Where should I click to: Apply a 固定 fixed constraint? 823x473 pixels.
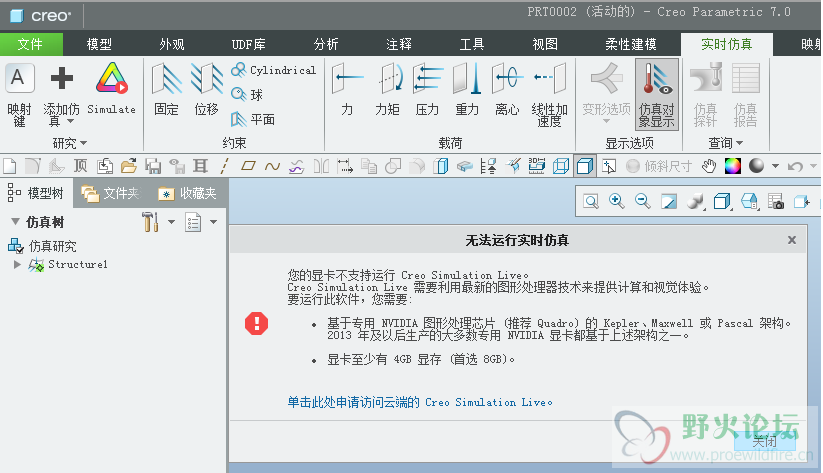point(166,89)
